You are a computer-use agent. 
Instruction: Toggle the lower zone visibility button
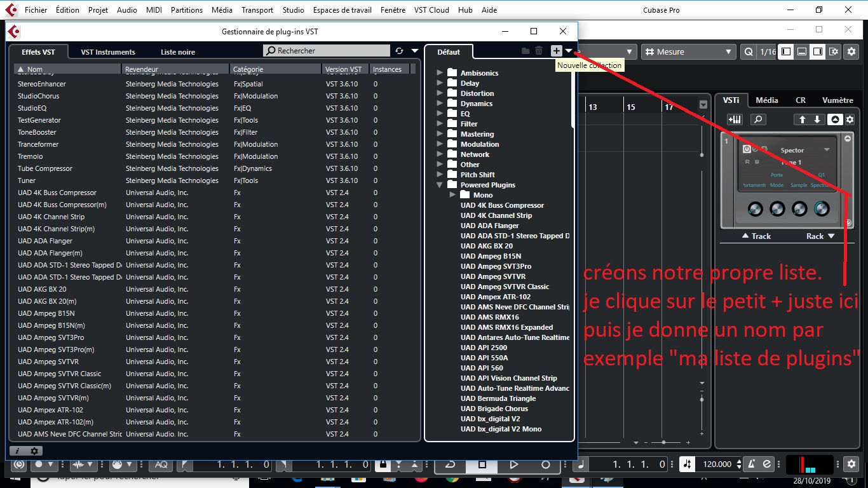pos(802,52)
